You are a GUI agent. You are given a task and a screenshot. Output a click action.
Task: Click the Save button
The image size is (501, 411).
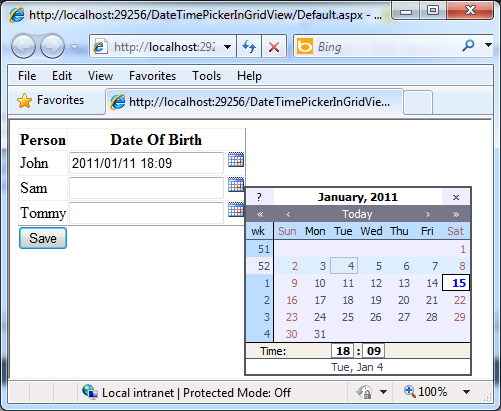(43, 238)
